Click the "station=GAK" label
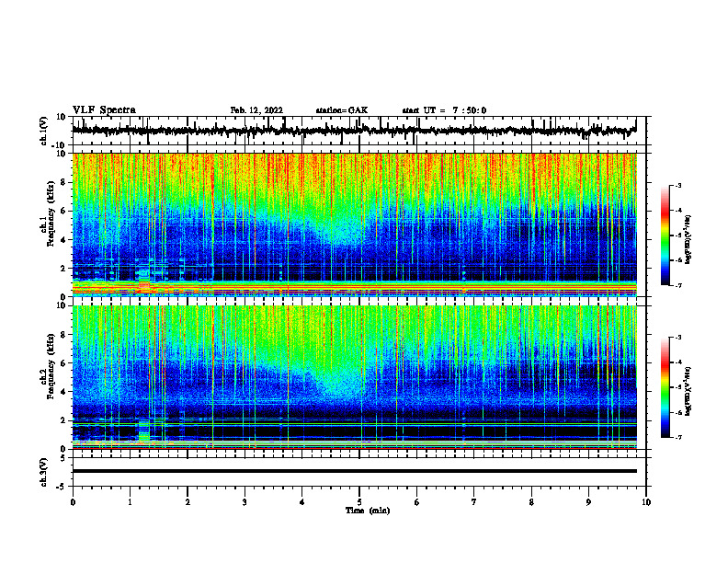Screen dimensions: 728x563 pyautogui.click(x=342, y=110)
